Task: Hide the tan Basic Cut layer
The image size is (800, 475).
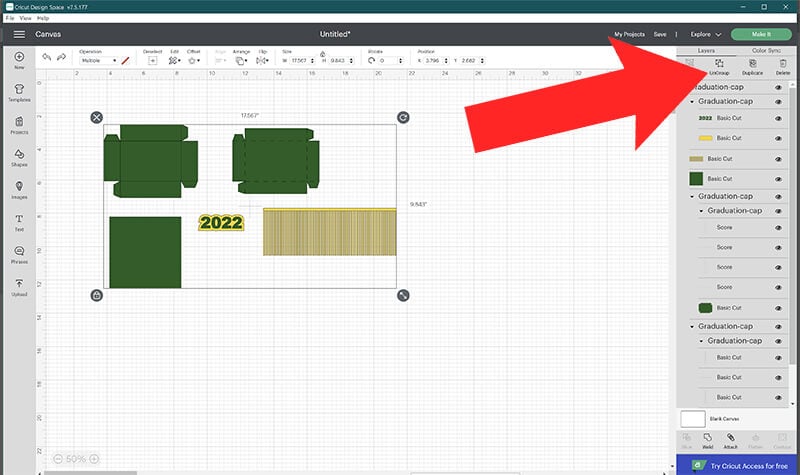Action: click(x=778, y=159)
